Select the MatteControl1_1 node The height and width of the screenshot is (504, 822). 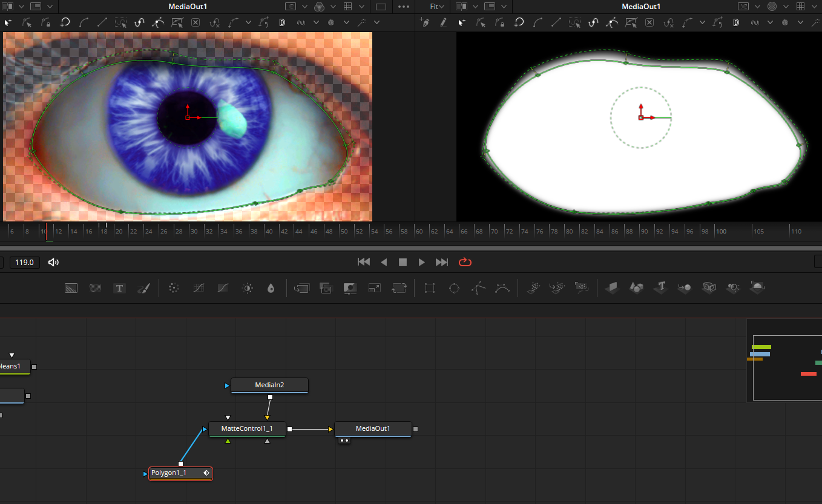246,429
